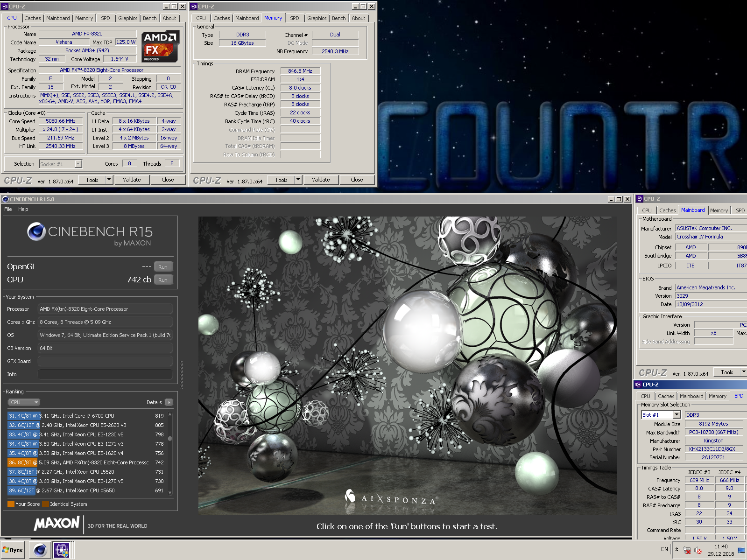Screen dimensions: 747x560
Task: Switch to Bench tab in first CPU-Z window
Action: 150,18
